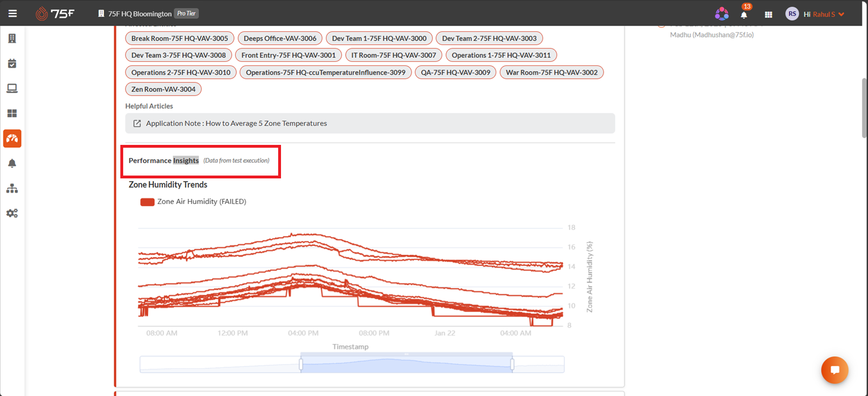The height and width of the screenshot is (396, 868).
Task: Open the chat support bubble
Action: pos(835,370)
